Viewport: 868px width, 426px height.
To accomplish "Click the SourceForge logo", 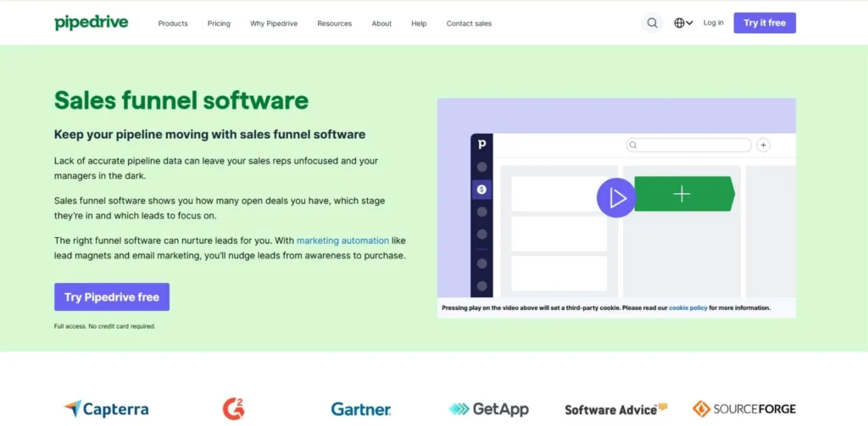I will (x=743, y=409).
